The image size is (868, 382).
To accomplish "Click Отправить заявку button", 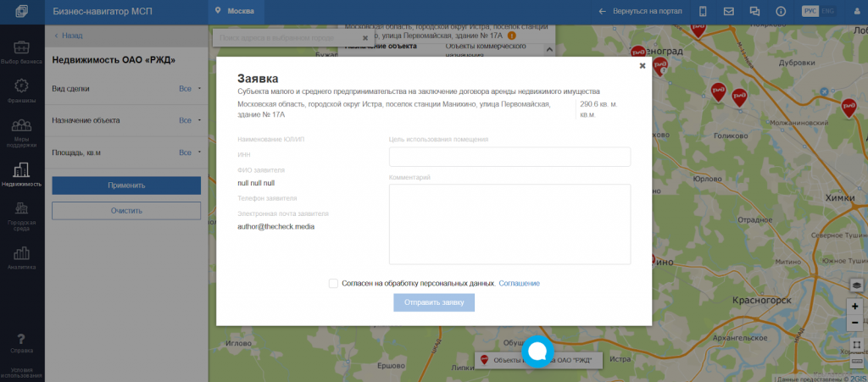I will point(434,303).
